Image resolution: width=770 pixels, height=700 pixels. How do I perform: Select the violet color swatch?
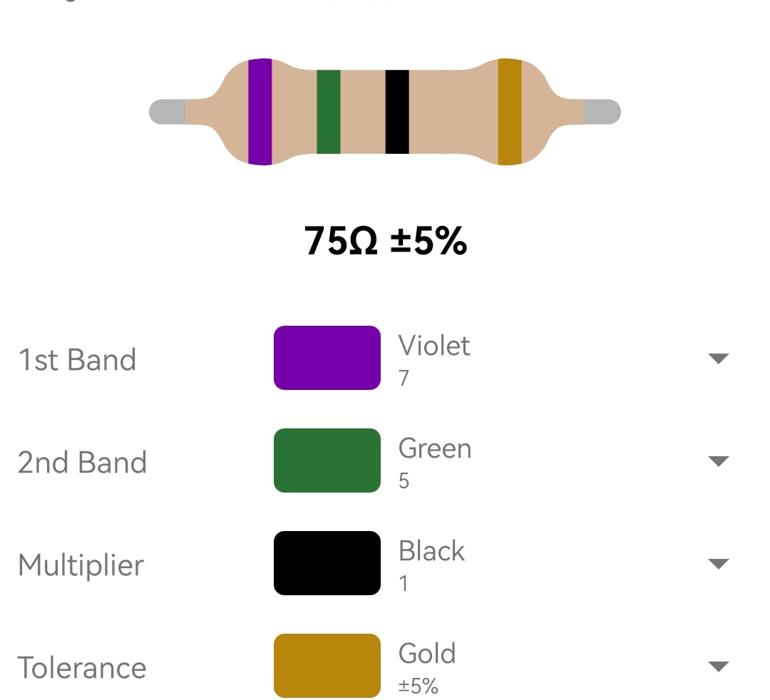coord(327,358)
